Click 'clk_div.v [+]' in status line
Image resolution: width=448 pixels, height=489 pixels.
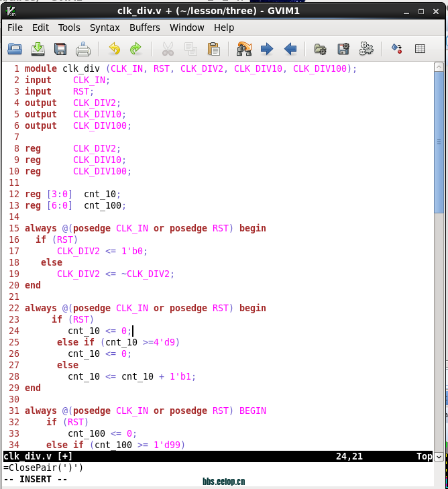click(x=38, y=456)
